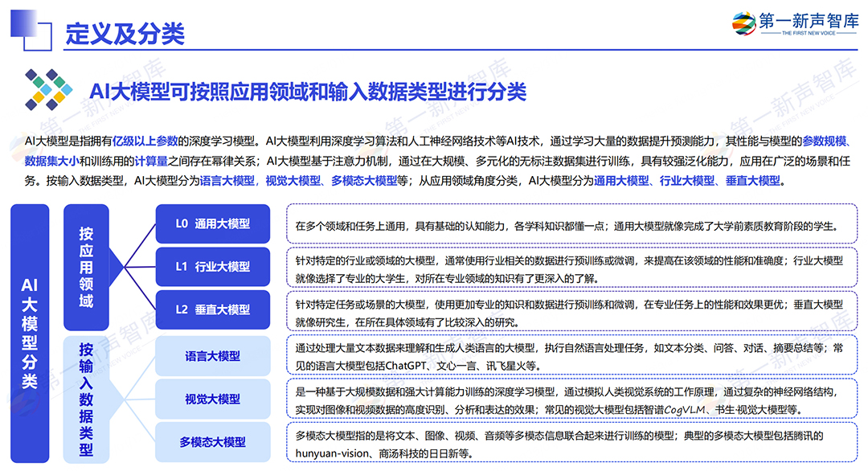This screenshot has height=471, width=868.
Task: Click the AI大模型分类 vertical banner
Action: [x=30, y=334]
